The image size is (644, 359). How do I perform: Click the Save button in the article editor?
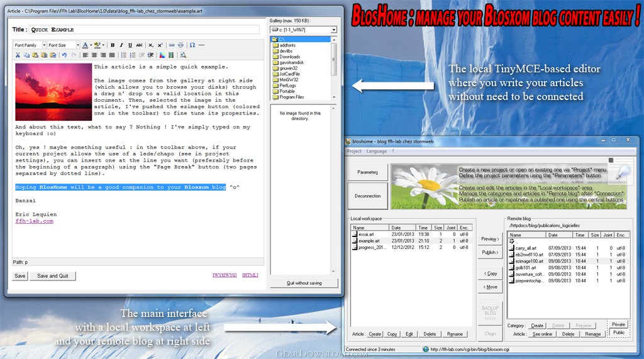[20, 276]
